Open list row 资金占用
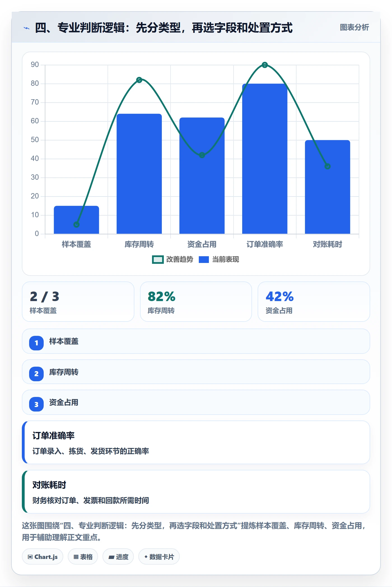 (x=196, y=402)
